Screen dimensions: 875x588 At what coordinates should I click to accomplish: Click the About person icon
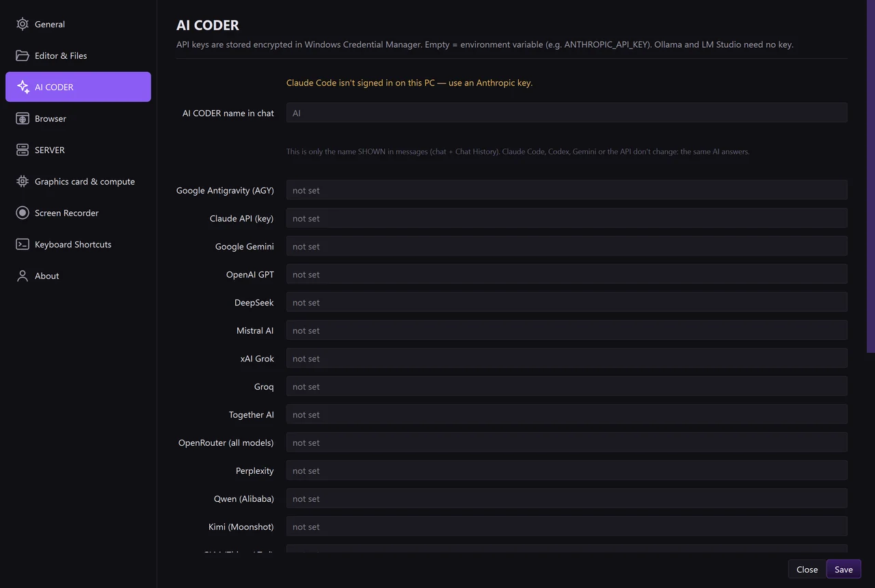[x=23, y=276]
